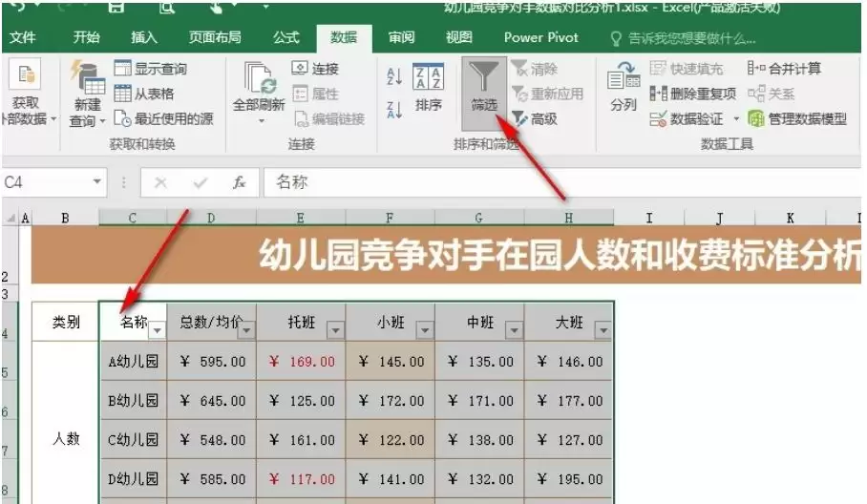
Task: Expand the Refresh All dropdown arrow
Action: point(262,121)
